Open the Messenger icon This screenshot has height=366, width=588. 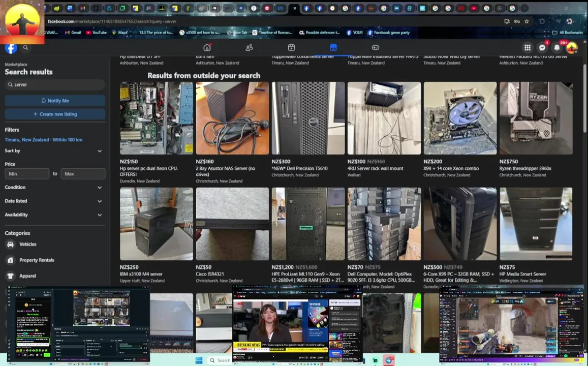coord(542,48)
